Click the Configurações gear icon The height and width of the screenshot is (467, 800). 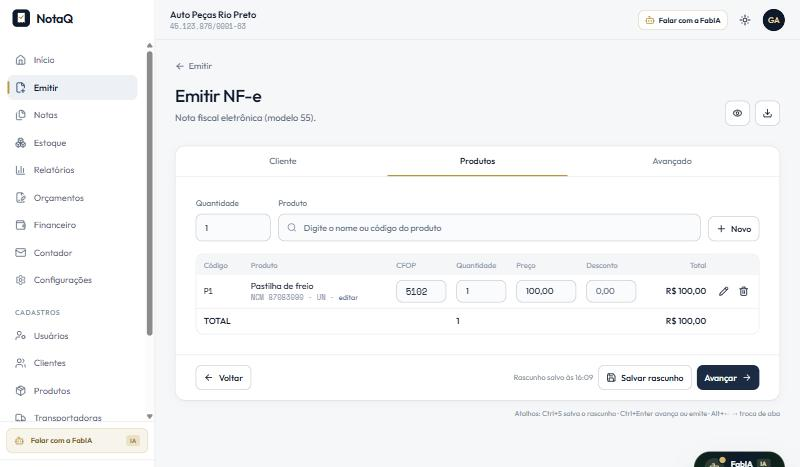point(20,280)
